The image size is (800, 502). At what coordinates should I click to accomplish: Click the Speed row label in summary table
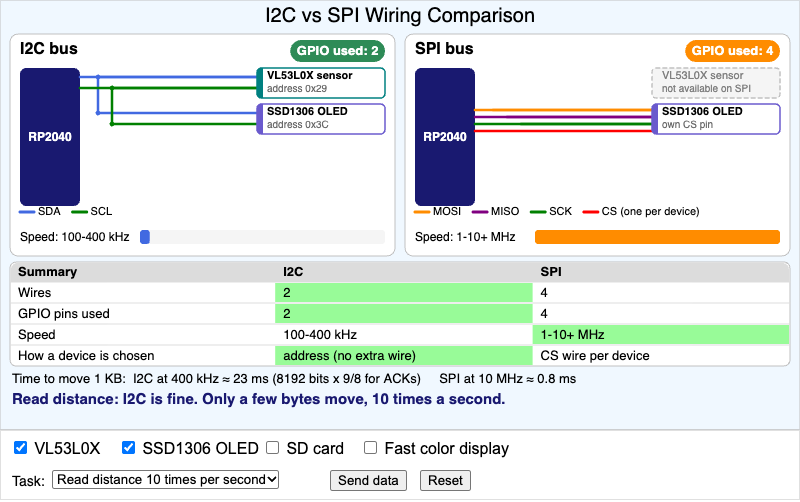pos(37,335)
